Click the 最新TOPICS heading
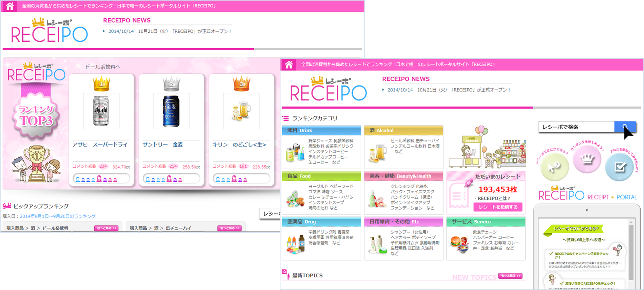This screenshot has height=290, width=644. click(x=307, y=275)
